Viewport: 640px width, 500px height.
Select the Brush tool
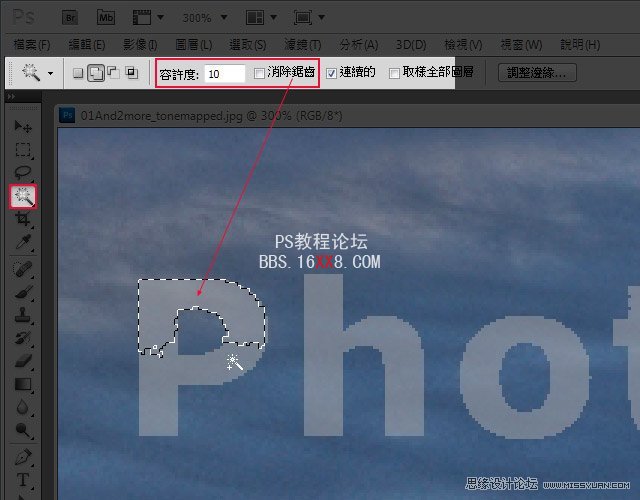(x=23, y=292)
